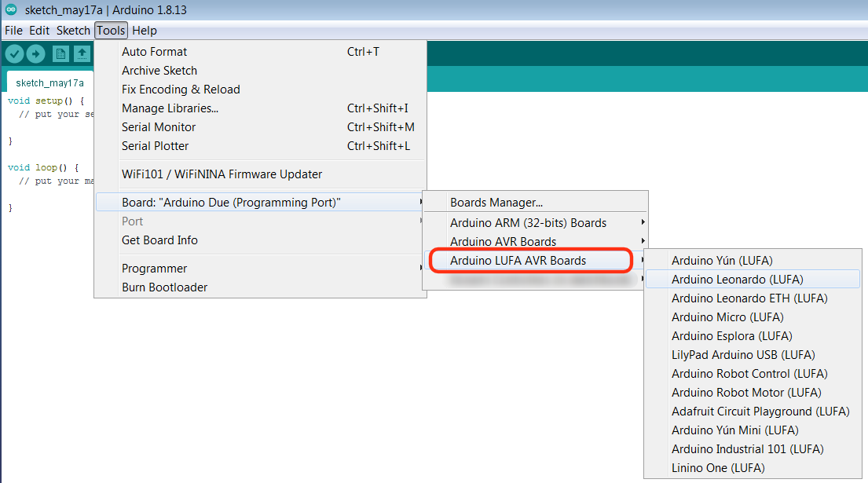Select Arduino Industrial 101 (LUFA) board
868x483 pixels.
(753, 448)
